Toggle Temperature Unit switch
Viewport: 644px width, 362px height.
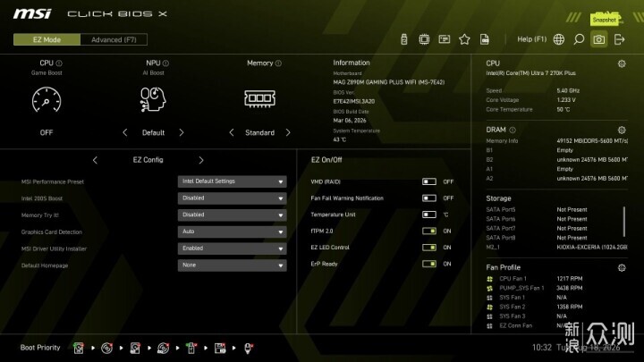coord(429,215)
